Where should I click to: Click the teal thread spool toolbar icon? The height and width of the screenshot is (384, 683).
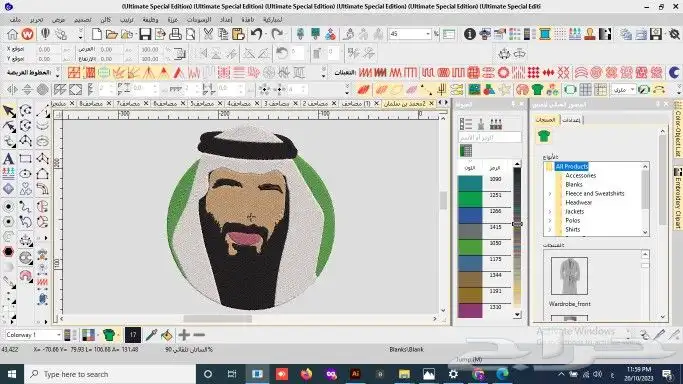[544, 34]
